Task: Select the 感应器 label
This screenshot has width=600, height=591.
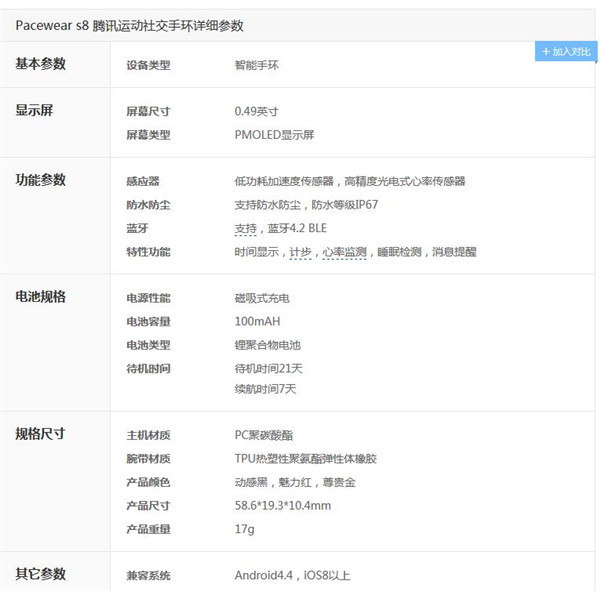Action: coord(143,181)
